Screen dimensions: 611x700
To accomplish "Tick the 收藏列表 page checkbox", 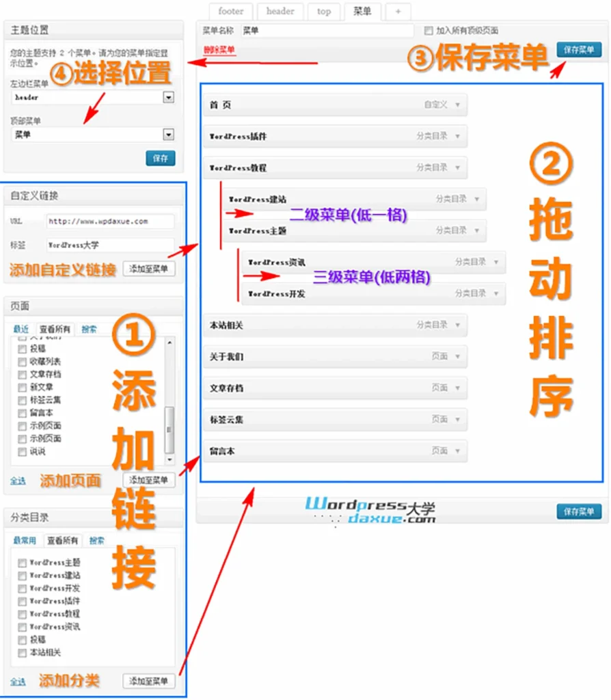I will coord(23,362).
